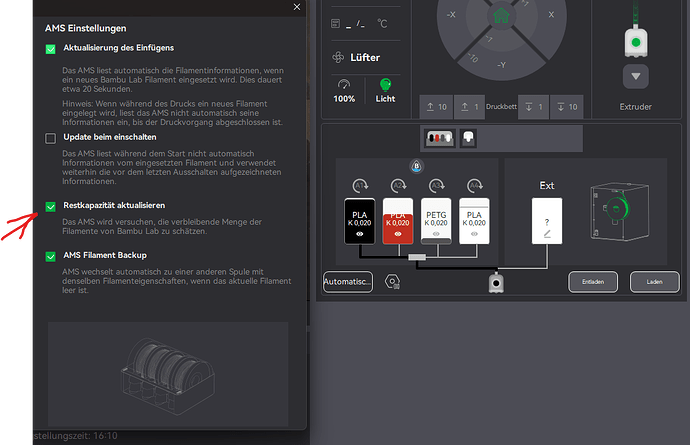Open the Automatisc... selection dropdown

[348, 282]
